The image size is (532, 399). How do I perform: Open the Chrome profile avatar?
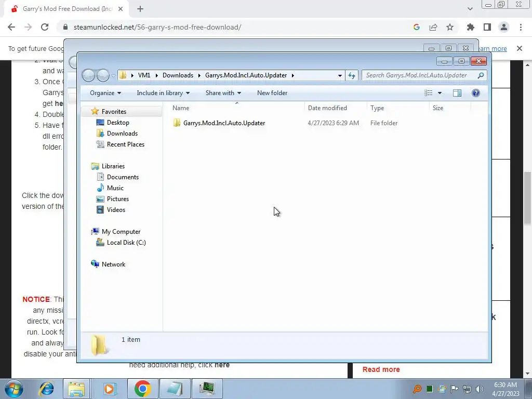pyautogui.click(x=504, y=27)
